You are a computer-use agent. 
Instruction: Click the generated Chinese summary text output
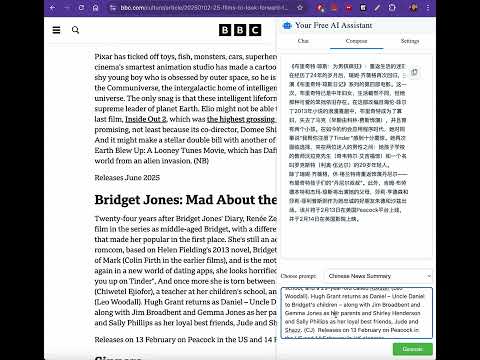(348, 143)
